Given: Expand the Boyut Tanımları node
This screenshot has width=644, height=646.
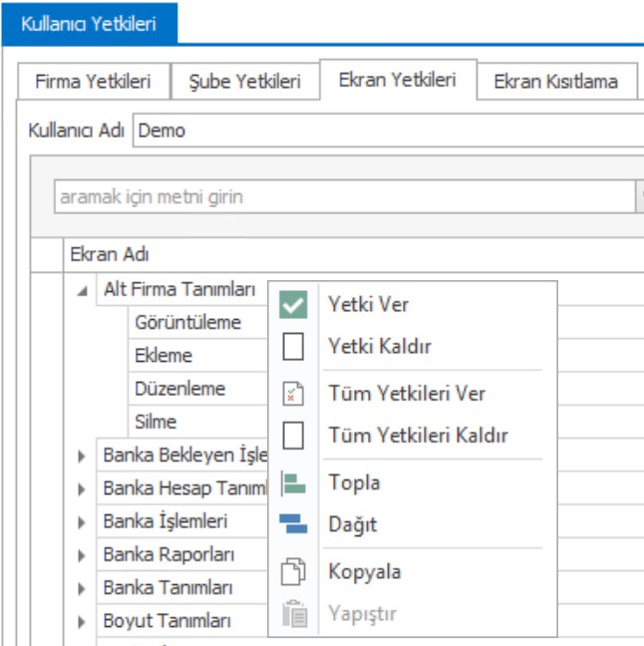Looking at the screenshot, I should [82, 621].
